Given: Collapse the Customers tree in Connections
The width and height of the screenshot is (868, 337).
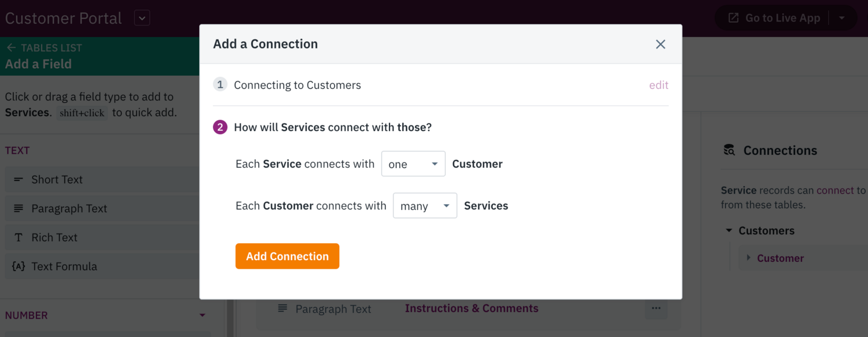Looking at the screenshot, I should [x=729, y=231].
